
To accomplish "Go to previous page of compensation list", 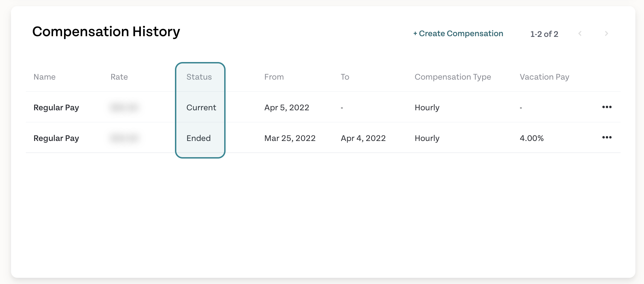I will point(580,33).
